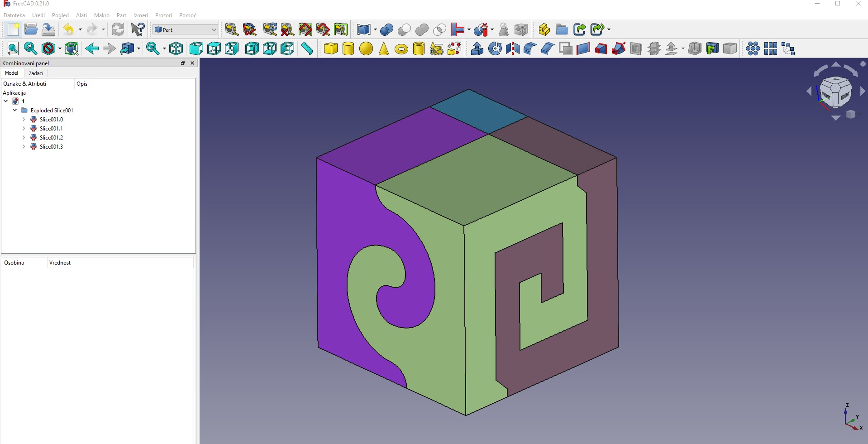This screenshot has width=868, height=444.
Task: Expand the Slice001.1 tree node
Action: [x=24, y=128]
